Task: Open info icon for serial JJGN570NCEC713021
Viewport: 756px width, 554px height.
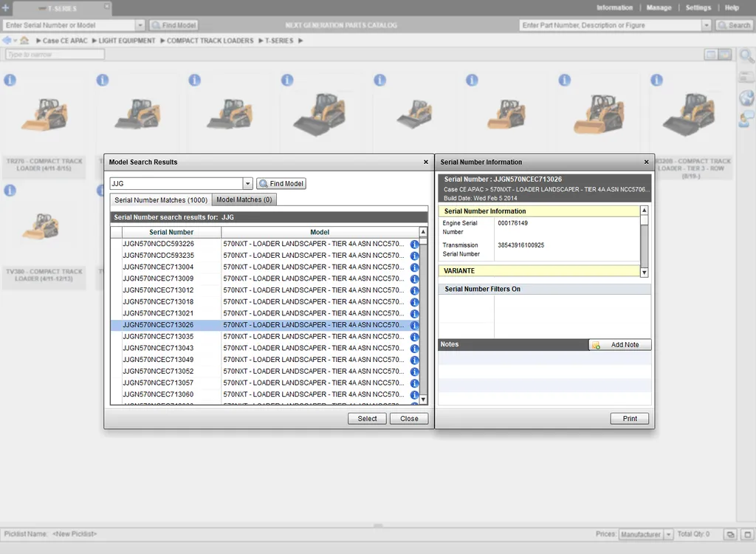Action: tap(414, 314)
